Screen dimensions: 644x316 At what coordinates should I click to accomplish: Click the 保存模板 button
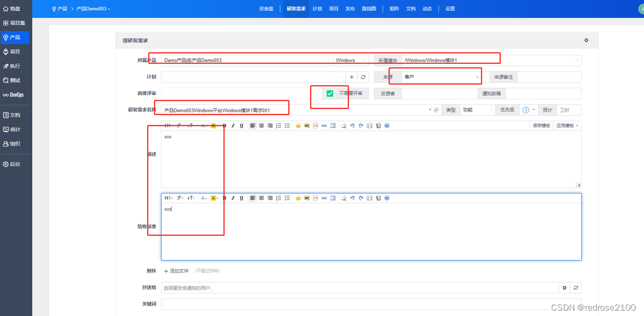pos(541,125)
